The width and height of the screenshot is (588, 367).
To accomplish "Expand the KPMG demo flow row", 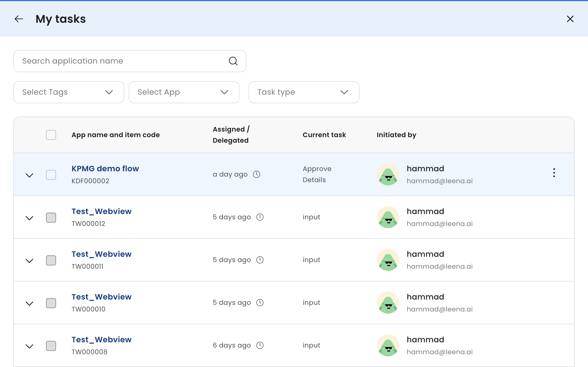I will click(x=29, y=175).
